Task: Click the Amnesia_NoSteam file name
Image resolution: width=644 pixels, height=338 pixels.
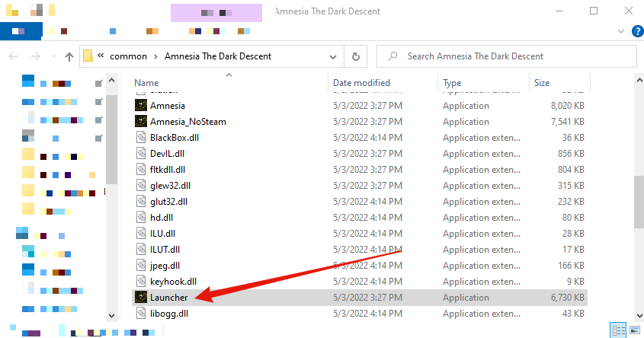Action: tap(188, 121)
